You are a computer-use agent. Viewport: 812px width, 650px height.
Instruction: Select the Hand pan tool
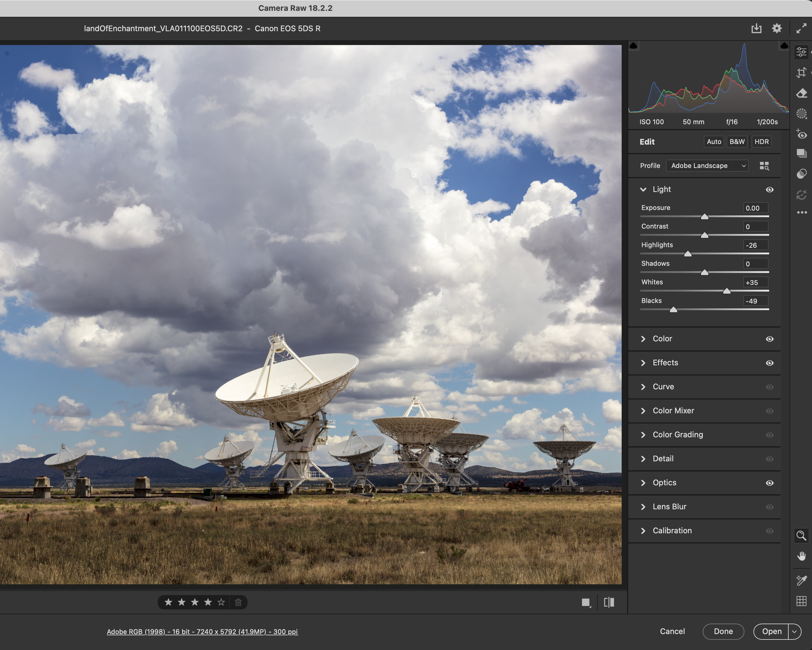pyautogui.click(x=801, y=556)
